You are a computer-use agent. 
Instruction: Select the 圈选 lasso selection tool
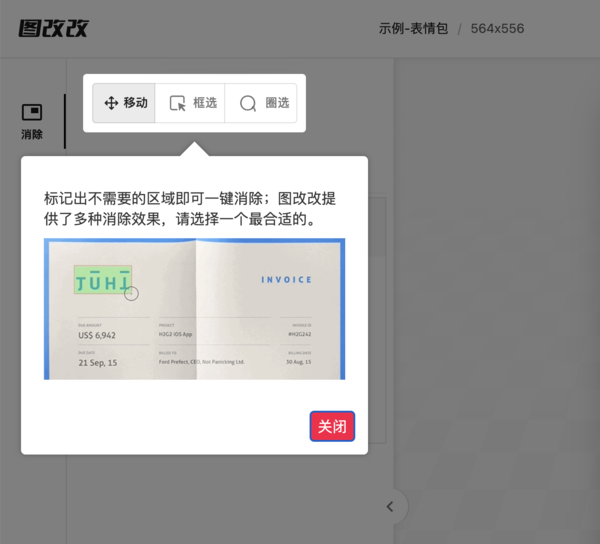tap(261, 103)
